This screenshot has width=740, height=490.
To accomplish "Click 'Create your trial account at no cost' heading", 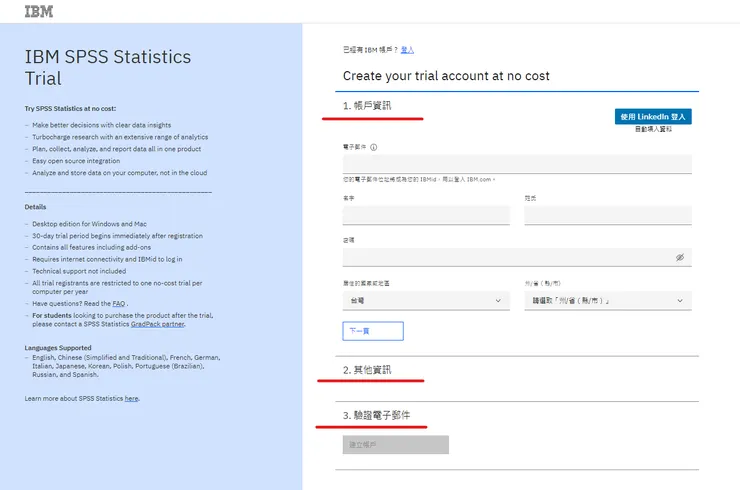I will coord(446,76).
